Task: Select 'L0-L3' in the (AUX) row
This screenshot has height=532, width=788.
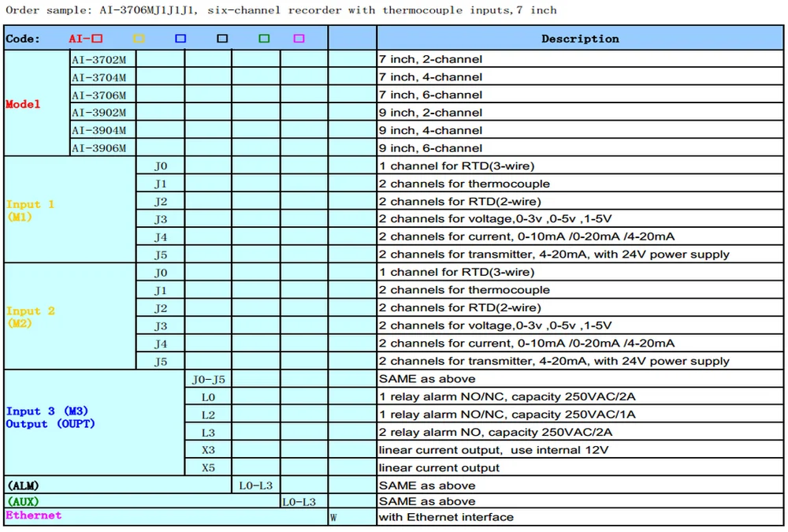Action: tap(299, 502)
